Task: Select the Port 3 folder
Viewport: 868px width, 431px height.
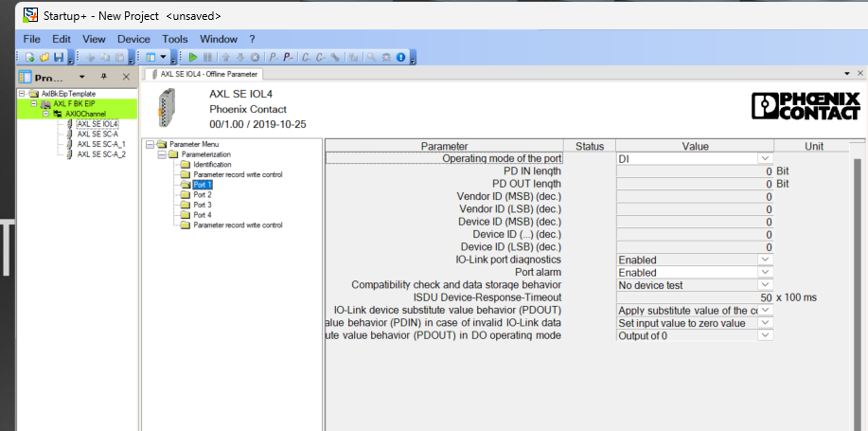Action: (202, 205)
